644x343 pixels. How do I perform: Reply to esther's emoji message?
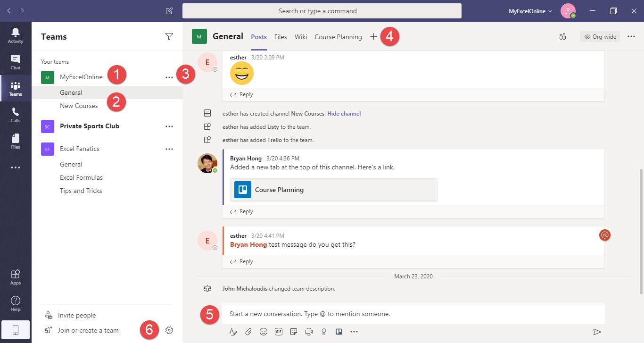pyautogui.click(x=241, y=94)
